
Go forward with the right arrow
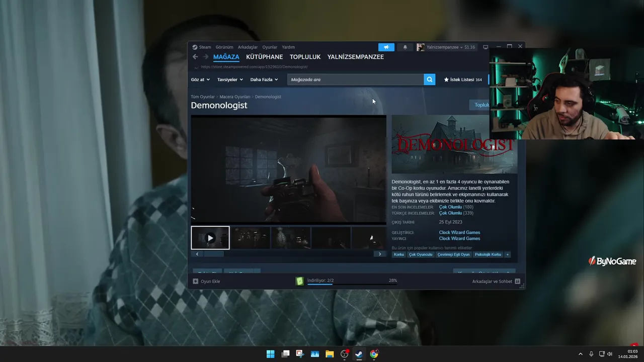coord(205,57)
